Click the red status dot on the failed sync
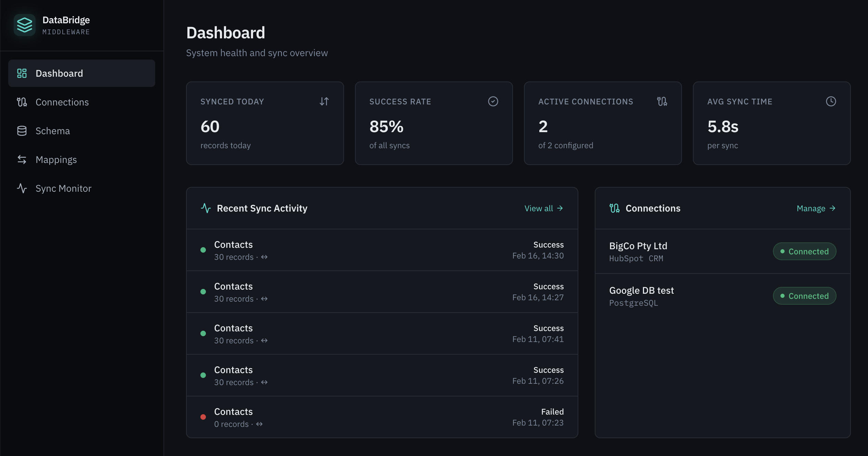Image resolution: width=868 pixels, height=456 pixels. coord(203,417)
